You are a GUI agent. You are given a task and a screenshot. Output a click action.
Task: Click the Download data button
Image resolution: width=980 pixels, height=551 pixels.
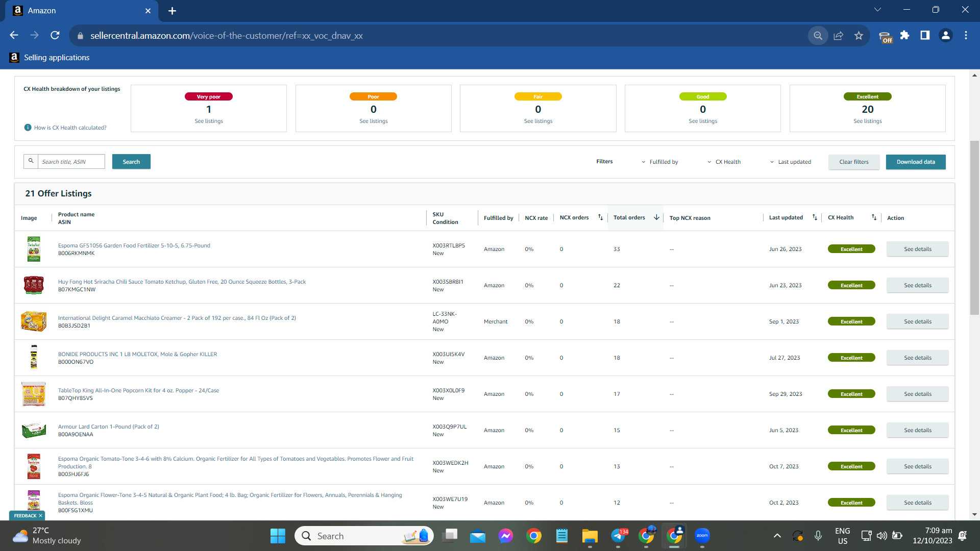click(916, 162)
